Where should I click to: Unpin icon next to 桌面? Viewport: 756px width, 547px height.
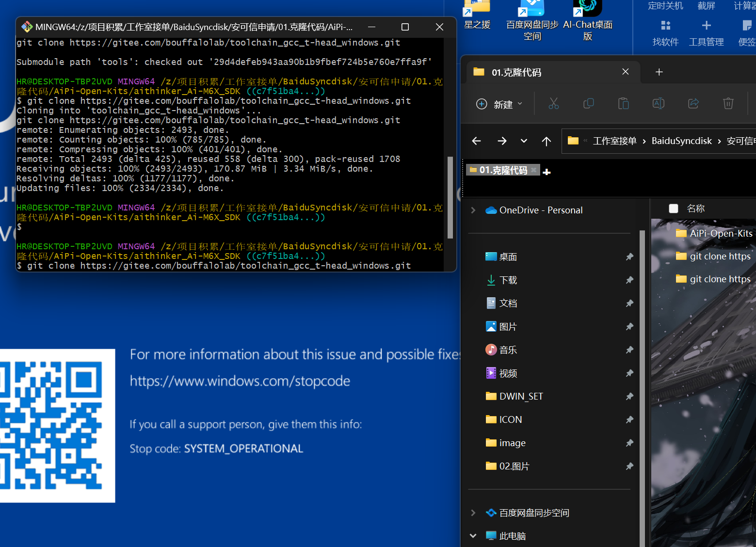(629, 257)
